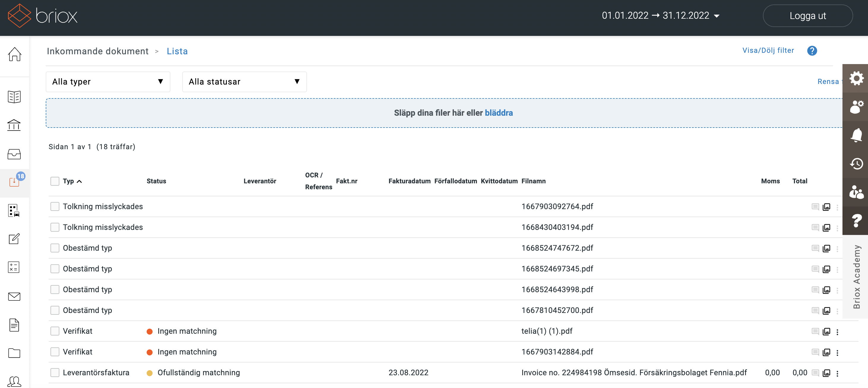This screenshot has height=388, width=868.
Task: Open the document page sidebar icon
Action: pyautogui.click(x=14, y=325)
